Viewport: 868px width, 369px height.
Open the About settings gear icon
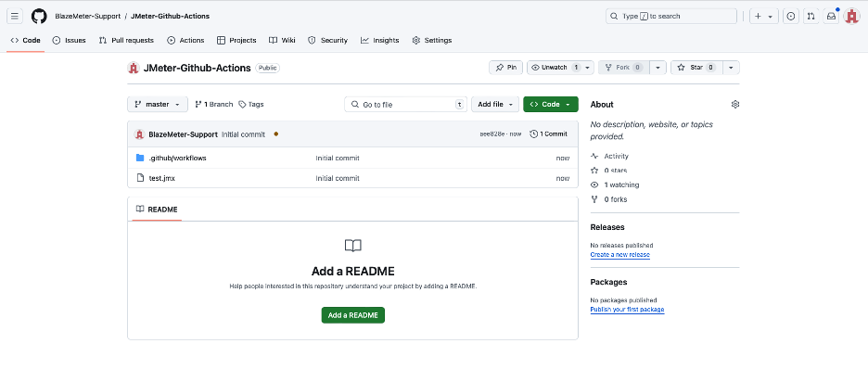coord(735,104)
